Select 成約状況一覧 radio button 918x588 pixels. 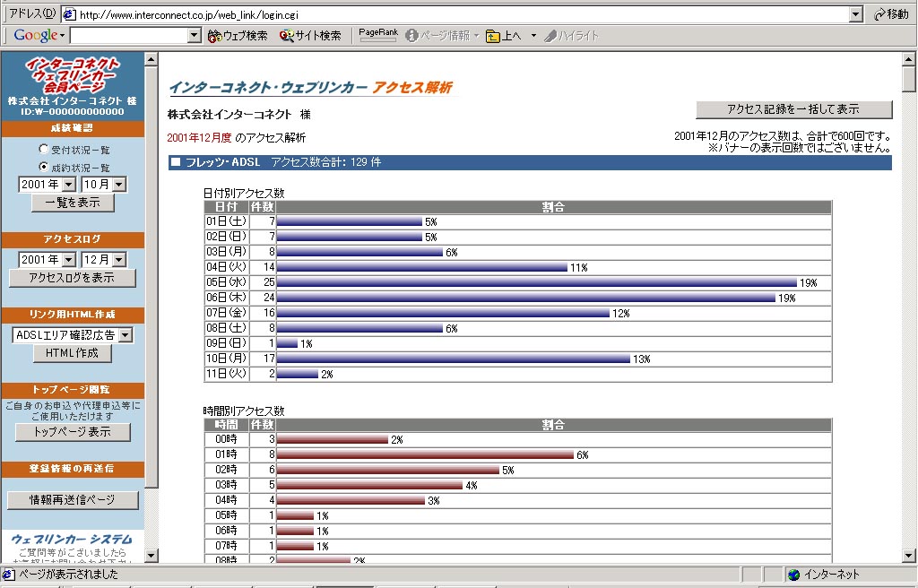(x=43, y=167)
